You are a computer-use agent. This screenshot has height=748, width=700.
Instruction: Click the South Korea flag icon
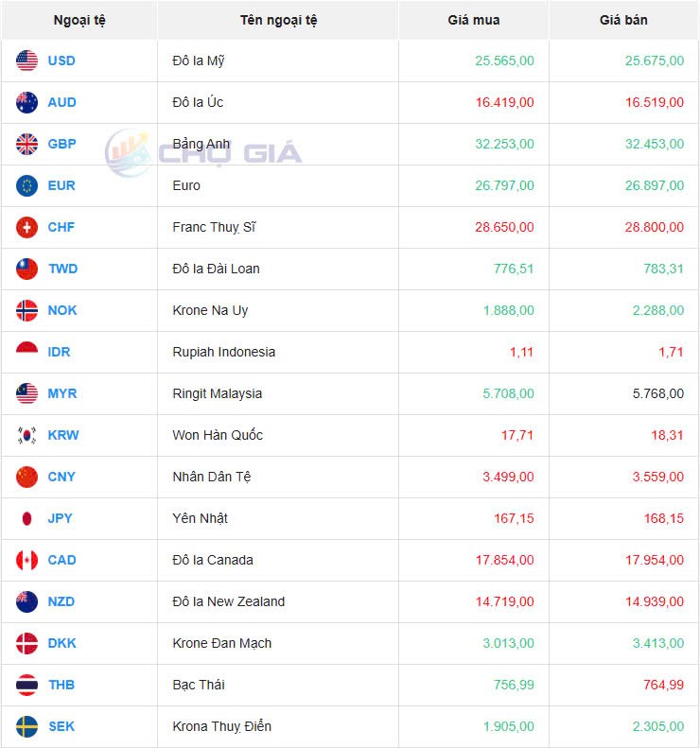26,435
